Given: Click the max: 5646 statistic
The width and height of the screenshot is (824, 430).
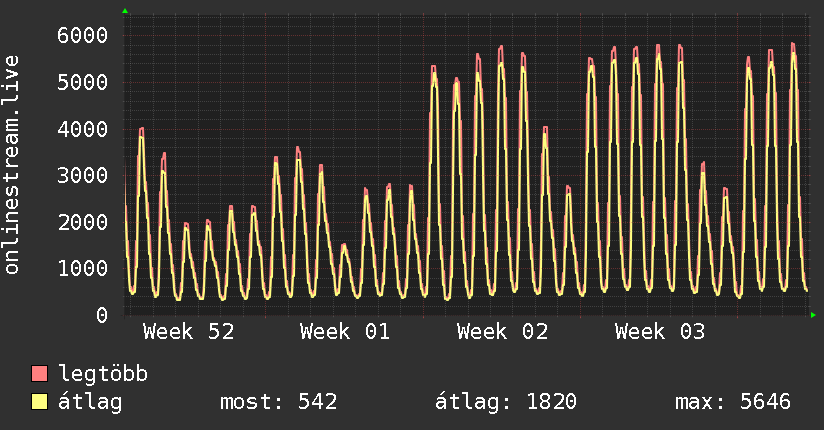Looking at the screenshot, I should [733, 402].
